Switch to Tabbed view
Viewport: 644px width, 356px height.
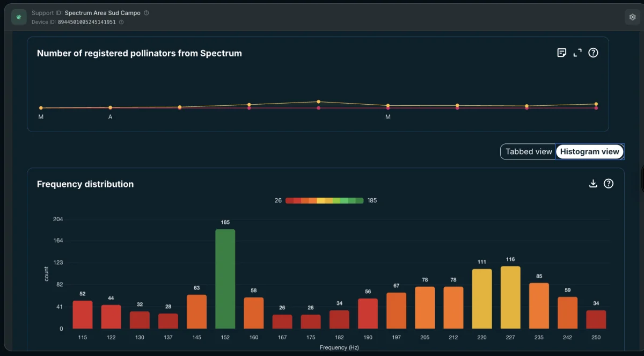(x=529, y=152)
